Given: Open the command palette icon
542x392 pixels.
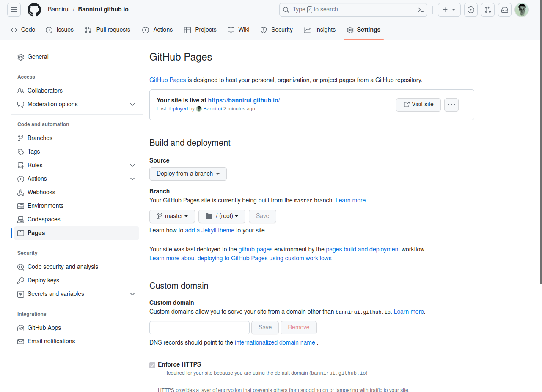Looking at the screenshot, I should pos(421,10).
